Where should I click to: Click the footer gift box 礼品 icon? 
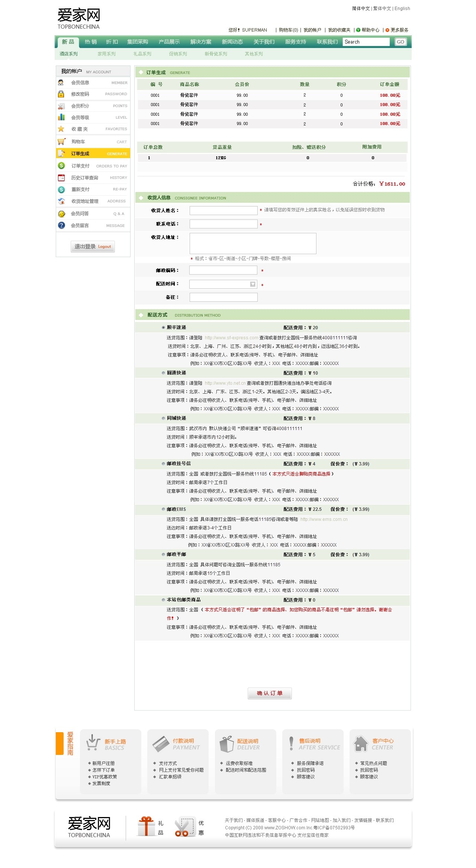[146, 826]
